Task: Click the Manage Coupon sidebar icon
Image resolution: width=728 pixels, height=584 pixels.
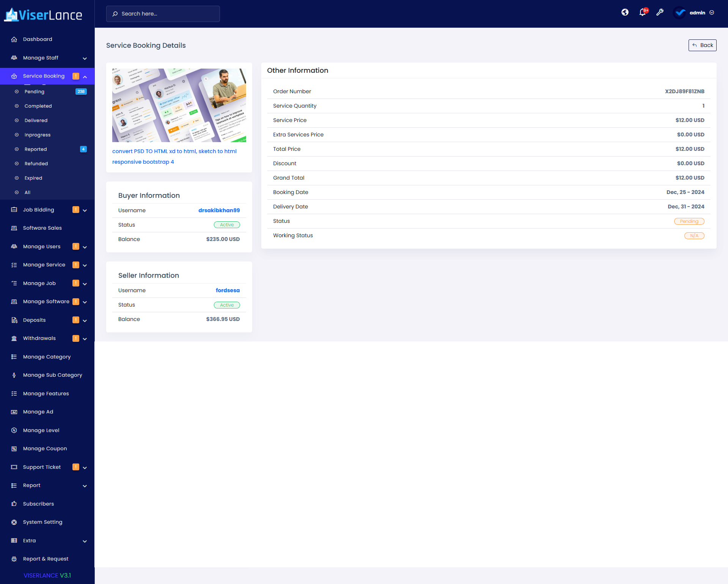Action: point(14,449)
